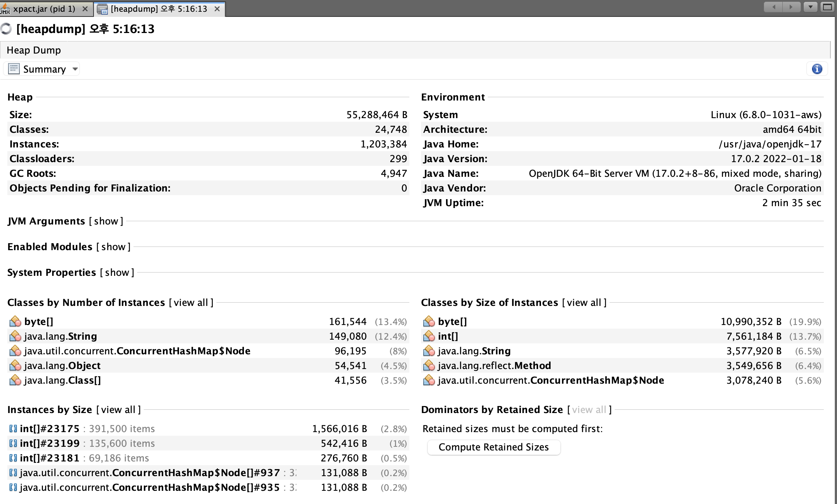The width and height of the screenshot is (837, 504).
Task: Click the java.lang.String class icon in instance count list
Action: (15, 336)
